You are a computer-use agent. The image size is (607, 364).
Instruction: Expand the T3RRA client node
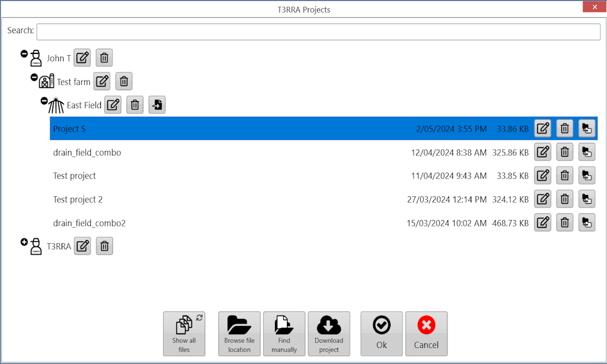(x=24, y=242)
